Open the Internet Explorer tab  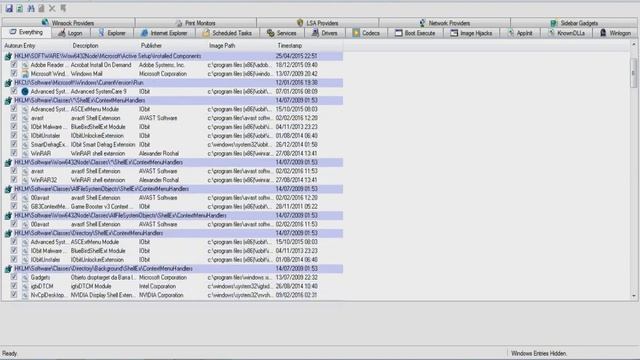pos(164,33)
